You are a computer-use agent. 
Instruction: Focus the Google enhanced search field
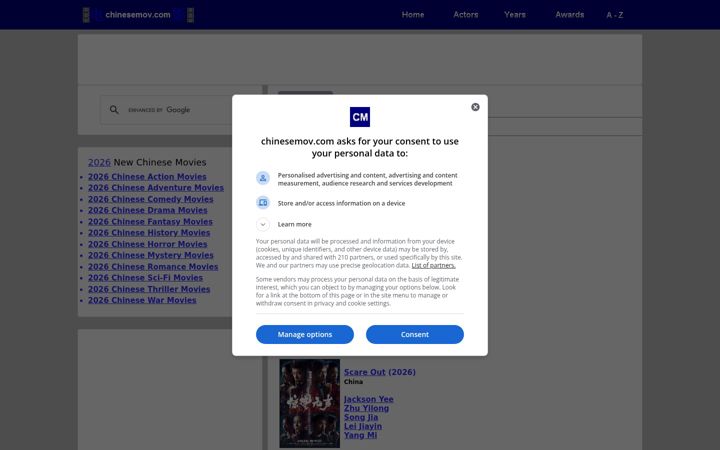(x=172, y=110)
